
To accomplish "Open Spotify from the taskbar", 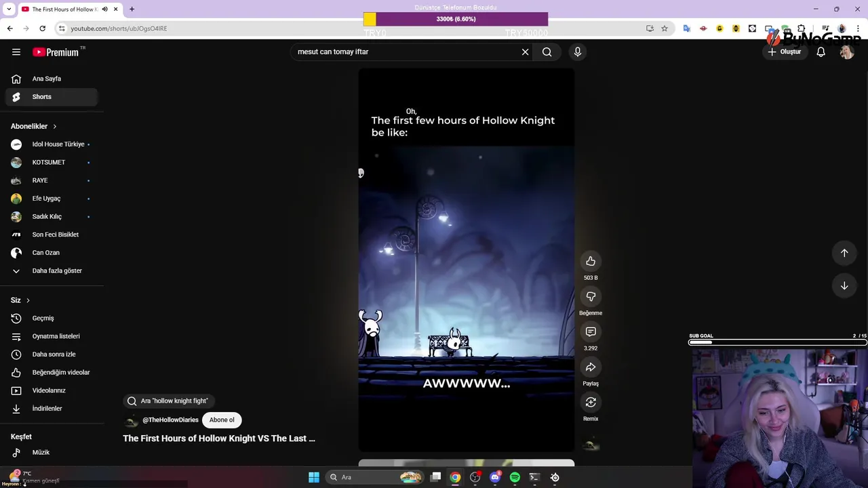I will (515, 477).
